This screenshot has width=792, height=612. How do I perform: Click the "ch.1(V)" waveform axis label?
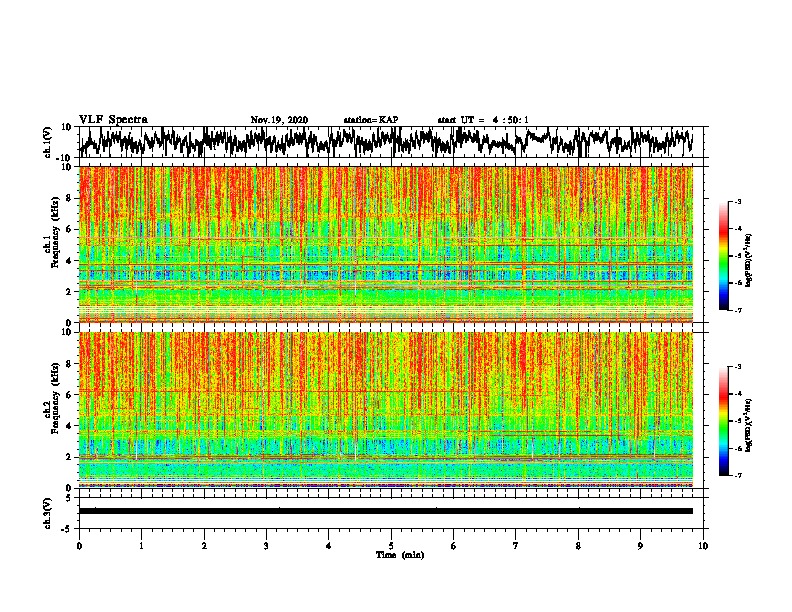[48, 142]
